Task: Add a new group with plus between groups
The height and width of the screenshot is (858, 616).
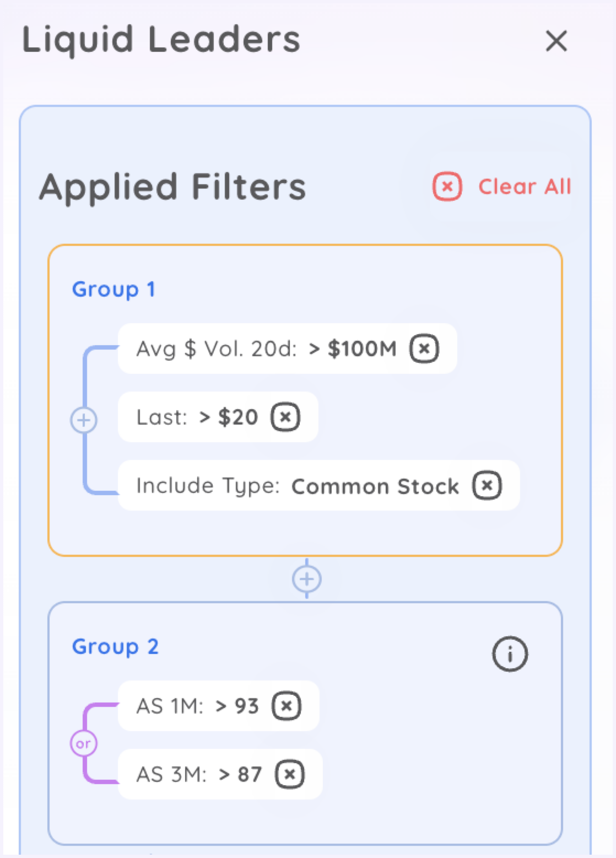Action: tap(307, 579)
